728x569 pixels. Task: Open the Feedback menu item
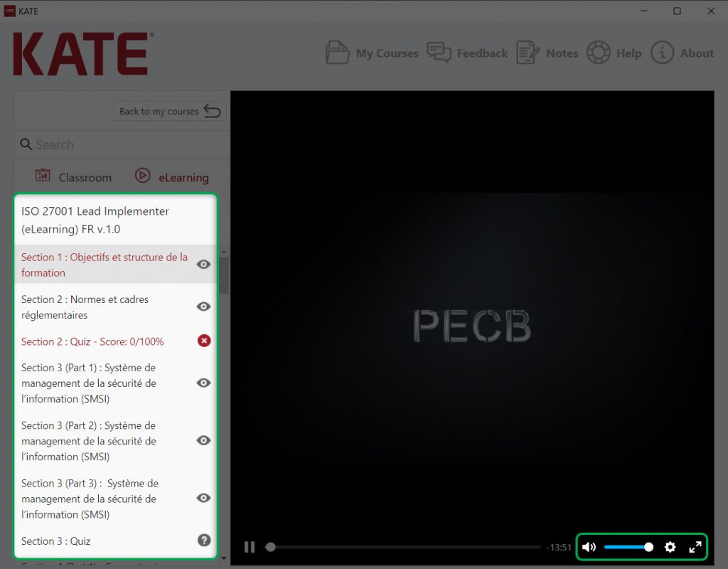(467, 53)
